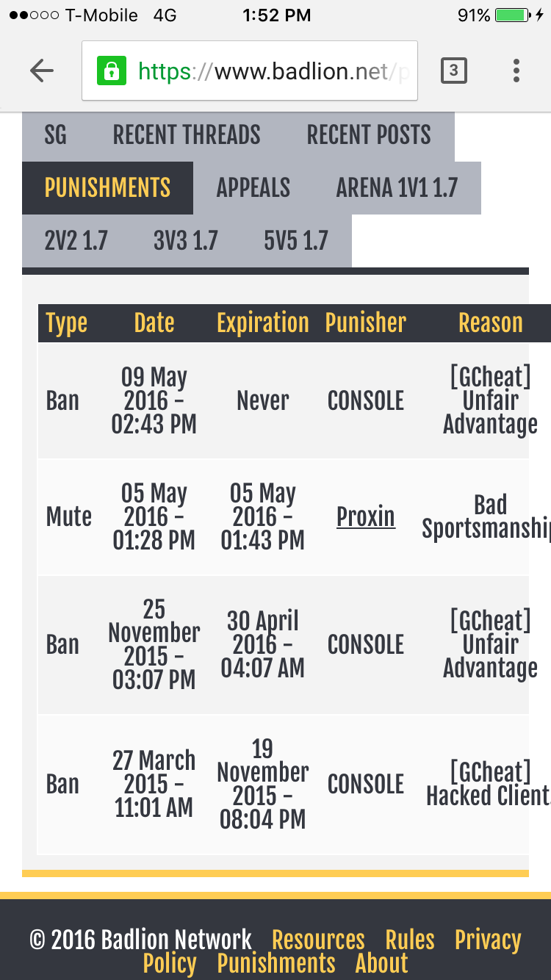Image resolution: width=551 pixels, height=980 pixels.
Task: Open the tab switcher showing 3 tabs
Action: click(453, 71)
